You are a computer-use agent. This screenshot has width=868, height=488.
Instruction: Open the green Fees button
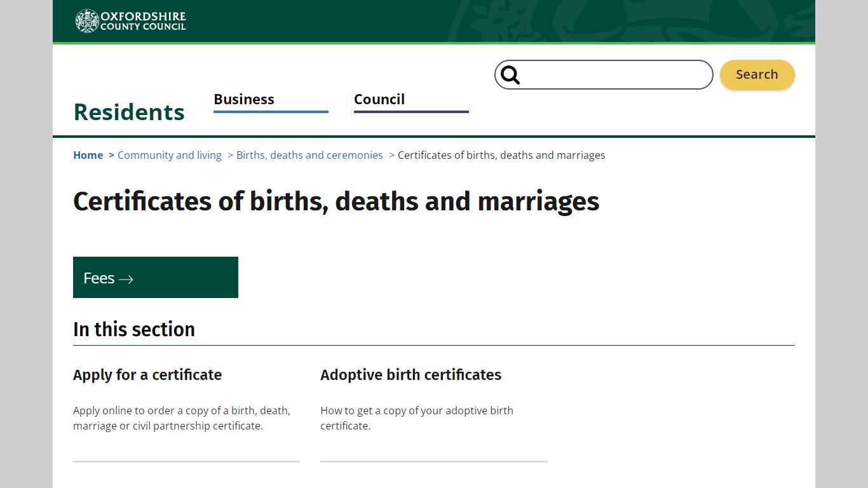pyautogui.click(x=156, y=278)
